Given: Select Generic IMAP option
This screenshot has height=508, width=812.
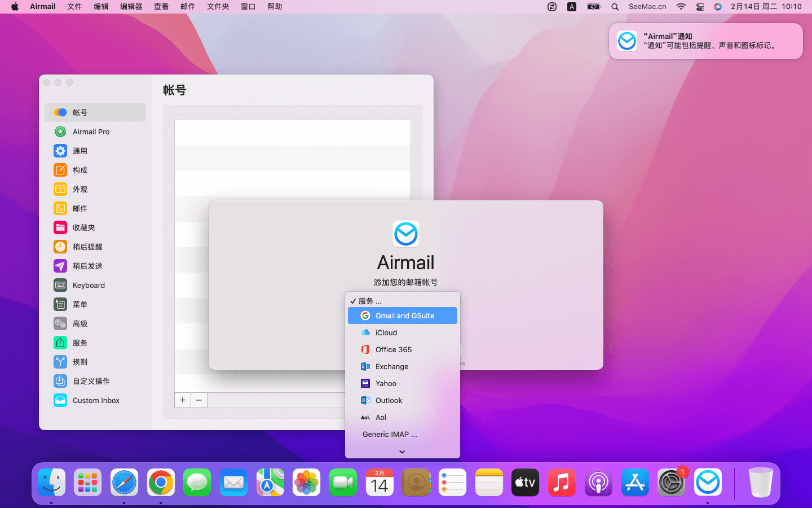Looking at the screenshot, I should tap(390, 434).
